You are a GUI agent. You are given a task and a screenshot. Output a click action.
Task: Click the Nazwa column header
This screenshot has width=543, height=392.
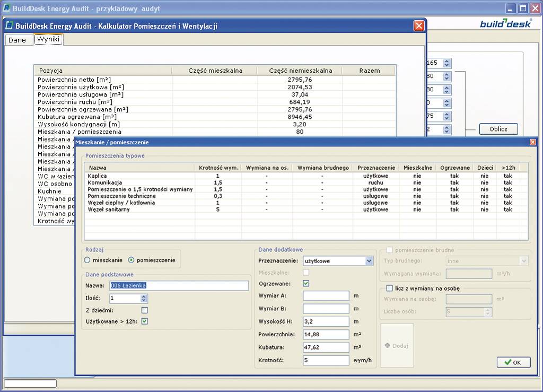point(139,168)
